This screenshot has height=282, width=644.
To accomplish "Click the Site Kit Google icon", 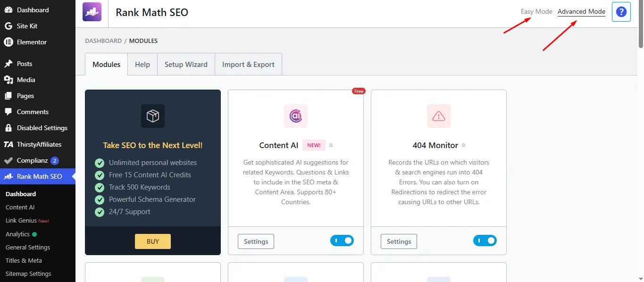I will [x=8, y=26].
